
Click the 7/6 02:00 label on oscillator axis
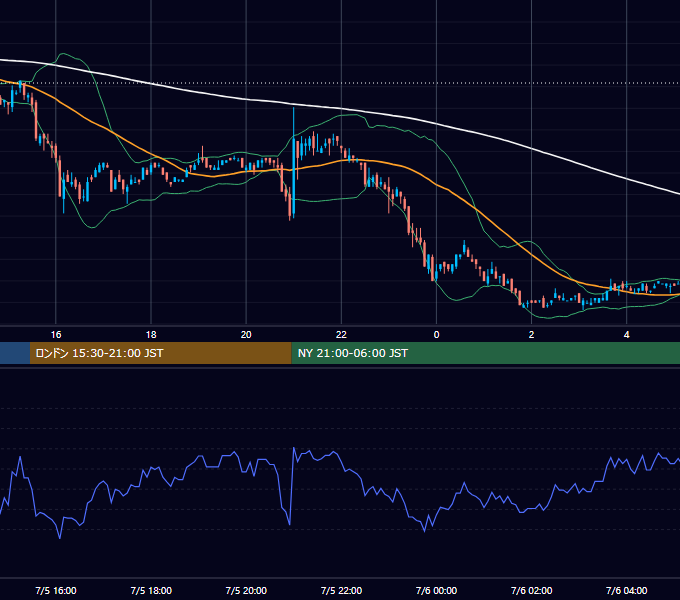531,590
